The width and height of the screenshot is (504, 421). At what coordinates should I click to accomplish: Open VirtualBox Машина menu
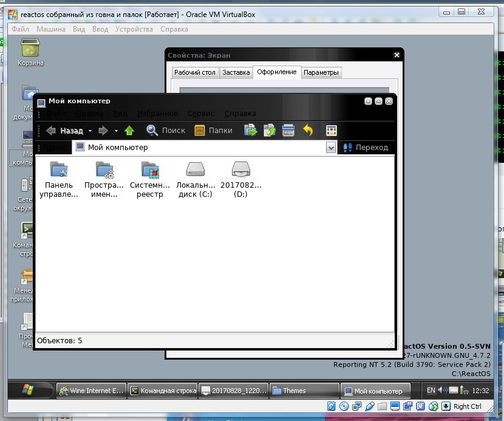pyautogui.click(x=51, y=29)
